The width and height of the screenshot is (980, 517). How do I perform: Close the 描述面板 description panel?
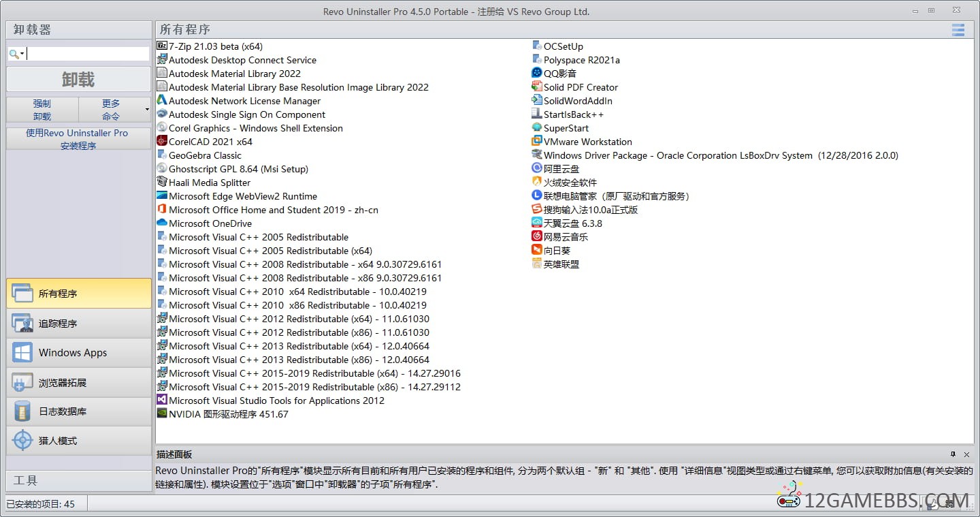[x=966, y=454]
